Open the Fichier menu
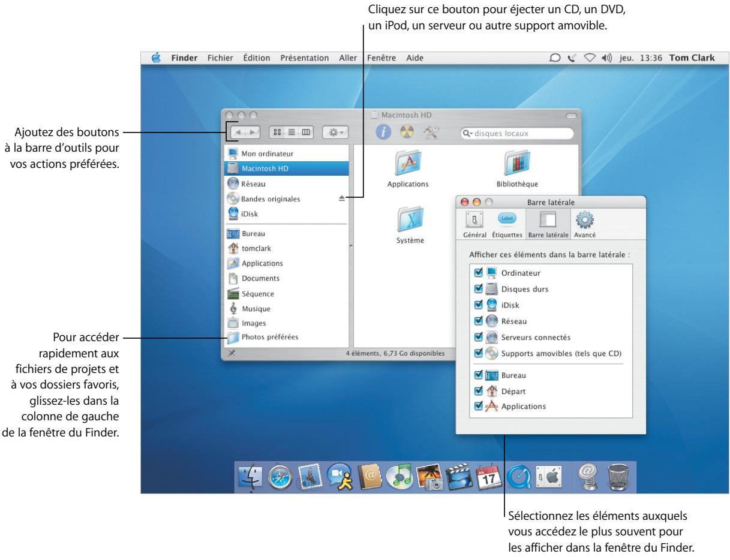730x560 pixels. 221,58
